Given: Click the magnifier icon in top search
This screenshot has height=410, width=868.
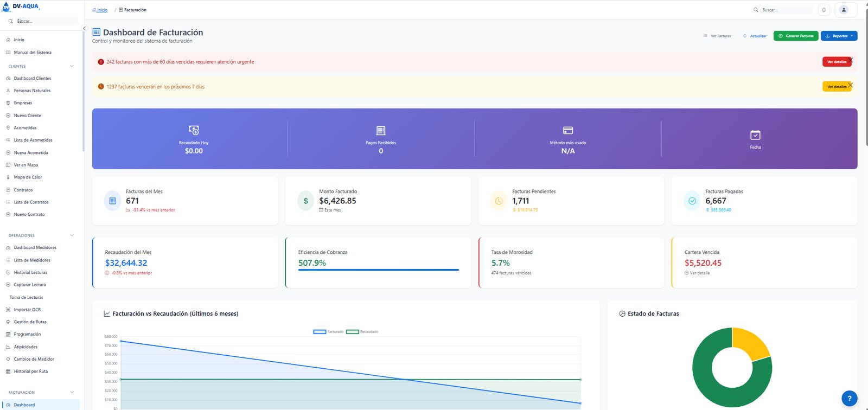Looking at the screenshot, I should (x=756, y=10).
